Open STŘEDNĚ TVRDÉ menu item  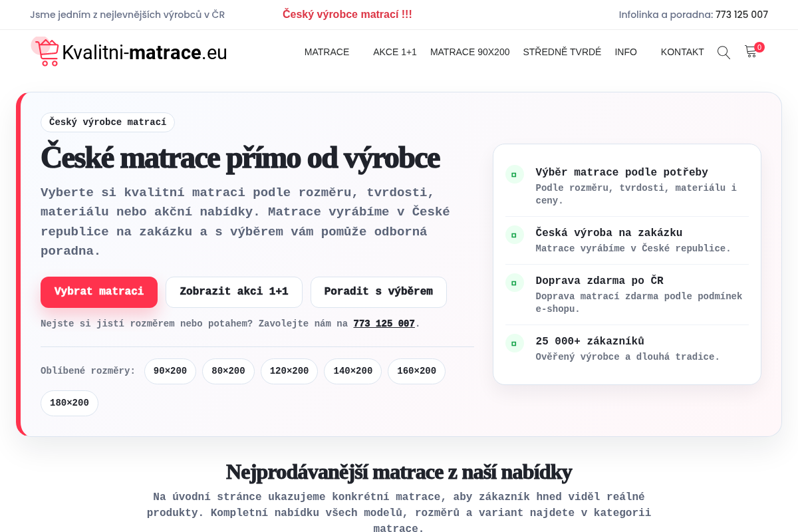tap(562, 52)
